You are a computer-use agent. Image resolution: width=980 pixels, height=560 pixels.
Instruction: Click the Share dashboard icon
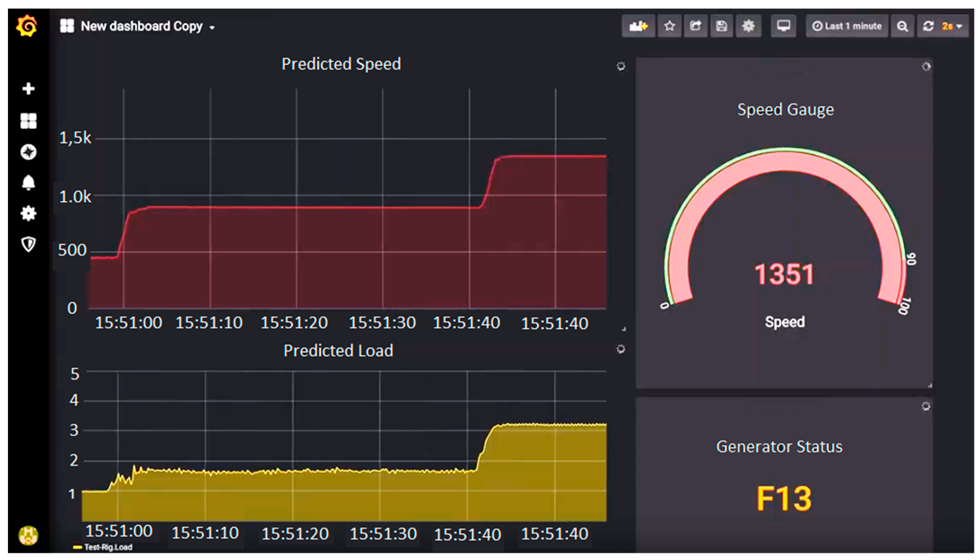pyautogui.click(x=695, y=26)
